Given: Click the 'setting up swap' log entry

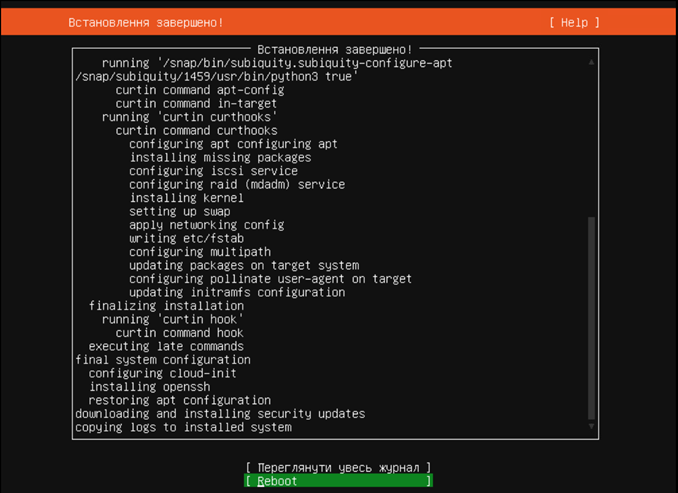Looking at the screenshot, I should [179, 211].
